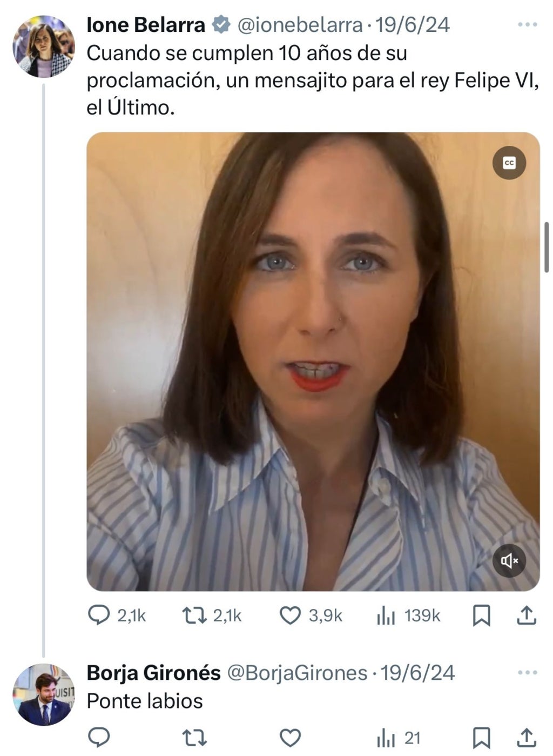Like the tweet with 3,9k likes
This screenshot has height=756, width=553.
tap(291, 615)
